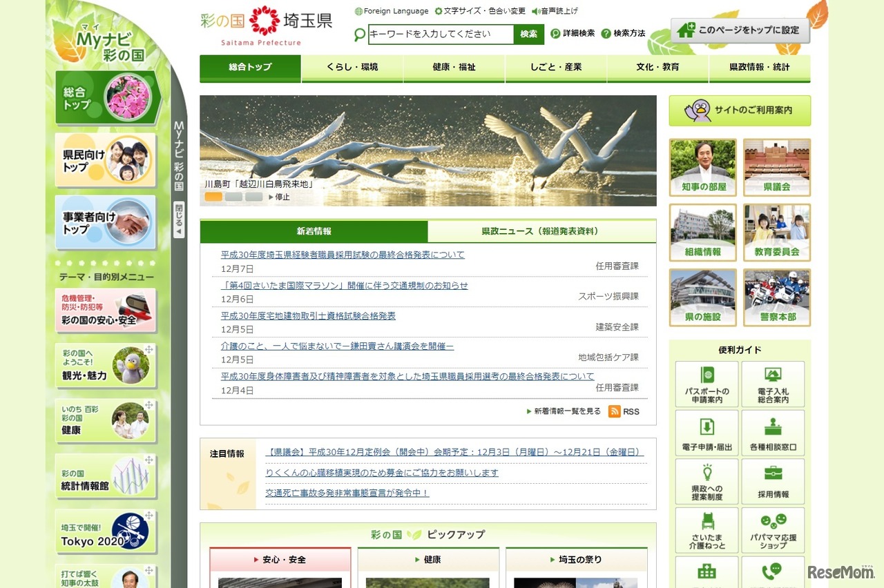
Task: Open 文化・教育 navigation tab
Action: click(x=658, y=68)
